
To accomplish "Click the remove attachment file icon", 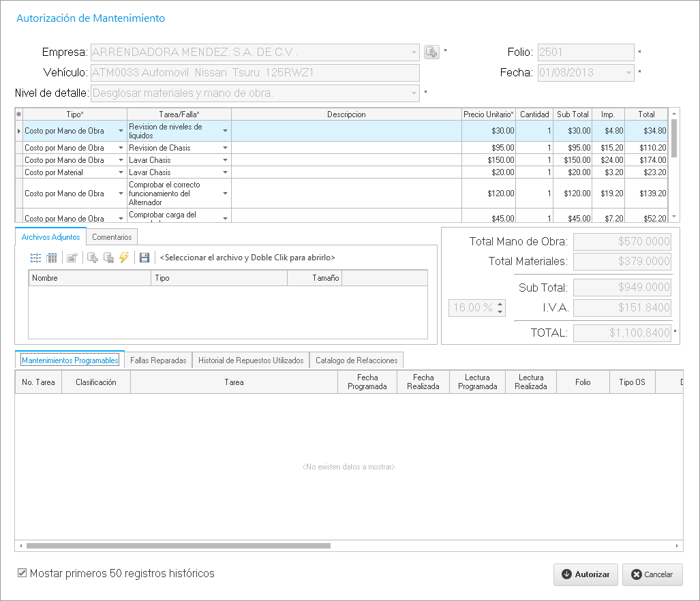I will (x=108, y=258).
